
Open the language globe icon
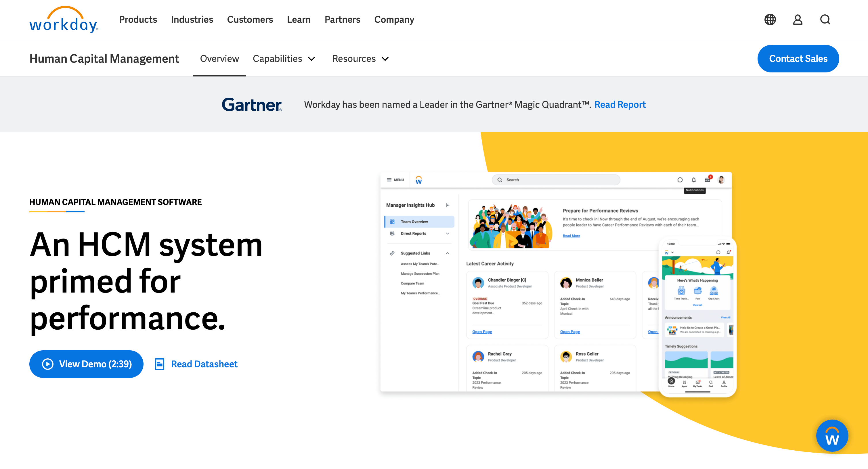click(x=770, y=20)
